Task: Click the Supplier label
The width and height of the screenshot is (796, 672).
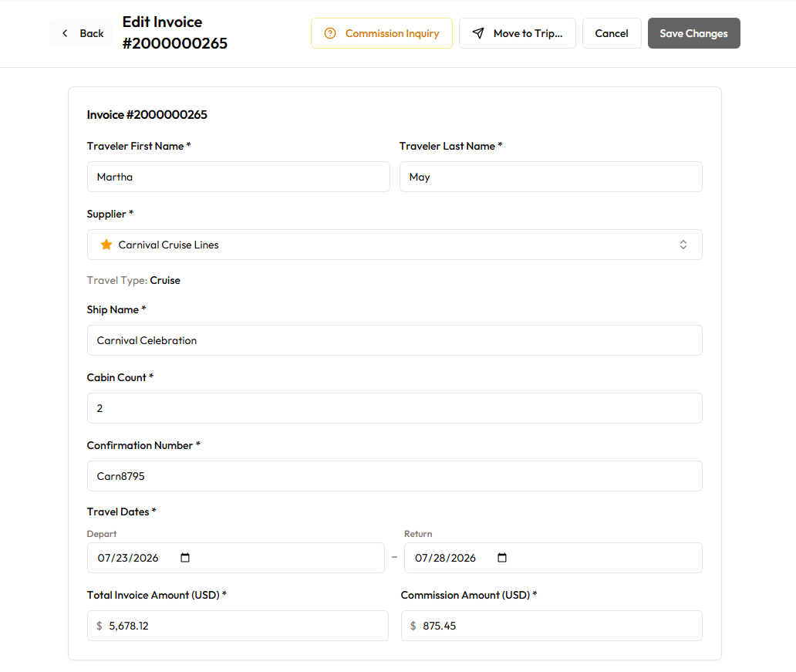Action: click(x=110, y=214)
